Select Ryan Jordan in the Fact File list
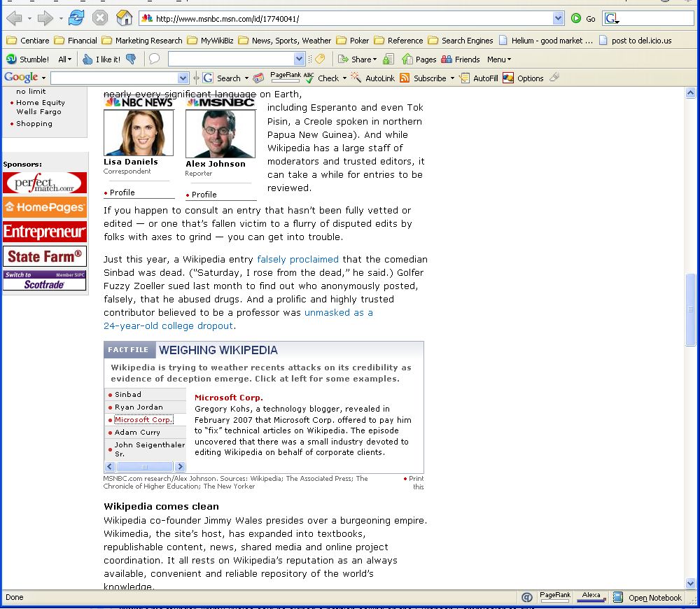 tap(139, 407)
